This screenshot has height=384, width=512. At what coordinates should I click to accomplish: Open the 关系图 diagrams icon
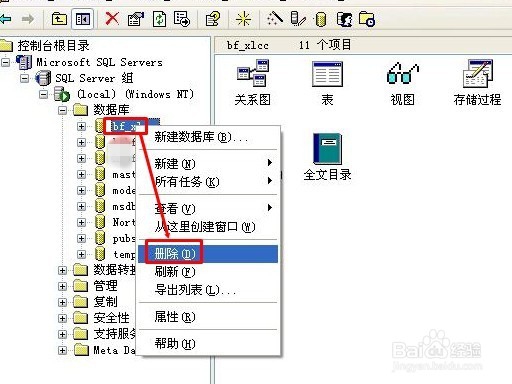click(x=253, y=83)
